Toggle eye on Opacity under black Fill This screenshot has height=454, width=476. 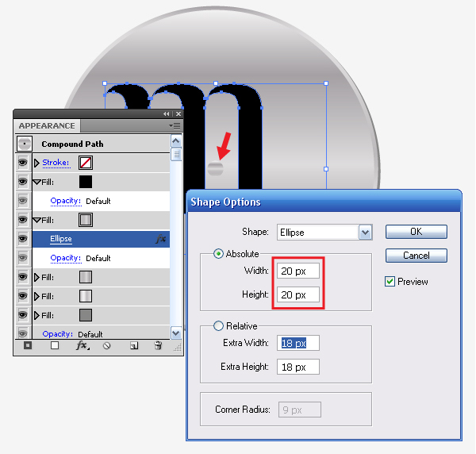(23, 201)
